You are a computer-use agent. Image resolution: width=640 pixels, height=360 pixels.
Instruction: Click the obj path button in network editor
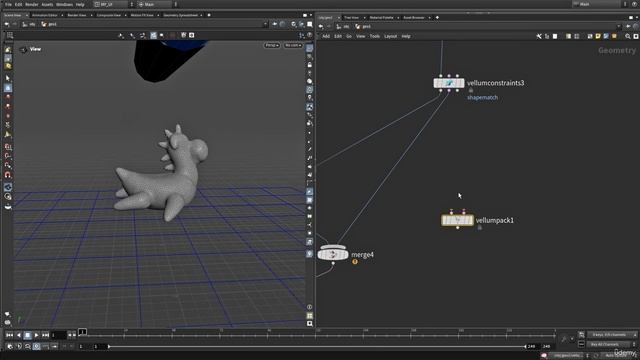343,27
